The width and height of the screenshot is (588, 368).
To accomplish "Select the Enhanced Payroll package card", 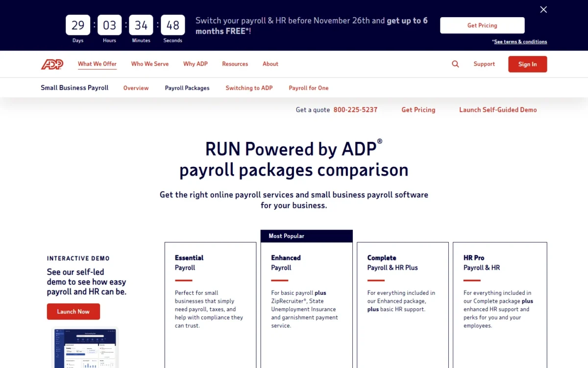I will 307,305.
